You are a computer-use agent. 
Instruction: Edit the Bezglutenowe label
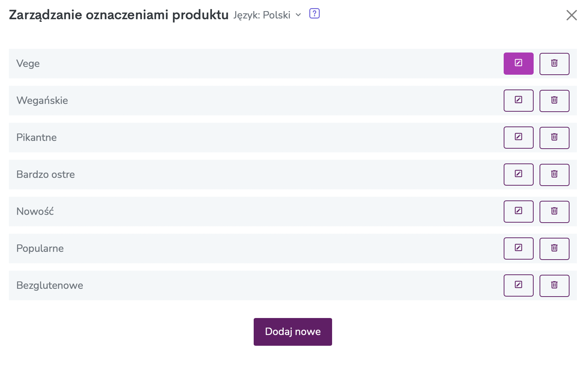[x=518, y=285]
